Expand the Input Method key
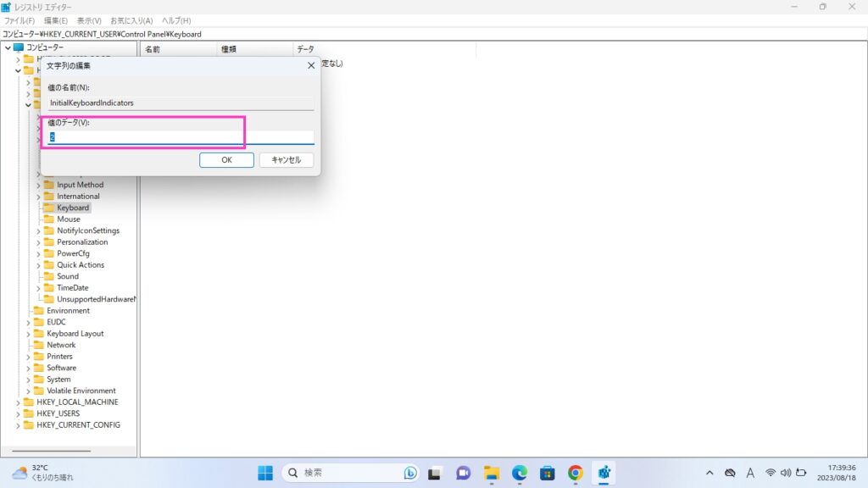Viewport: 868px width, 488px height. (x=38, y=185)
